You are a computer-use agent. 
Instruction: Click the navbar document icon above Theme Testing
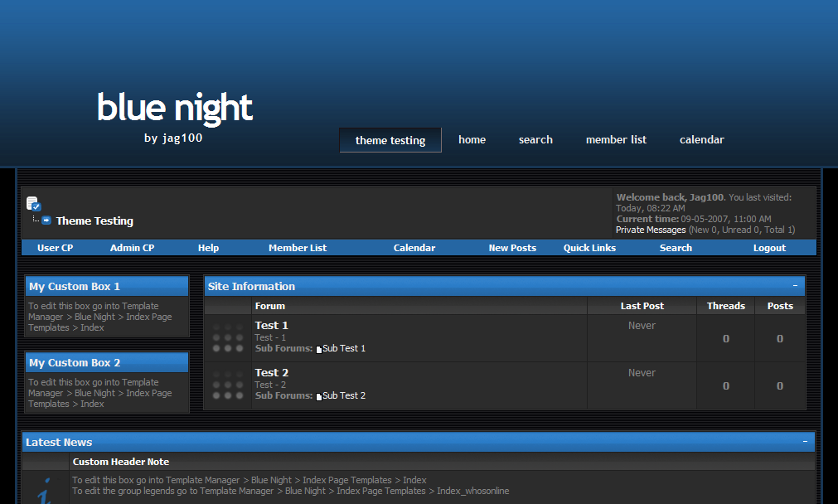click(x=33, y=203)
